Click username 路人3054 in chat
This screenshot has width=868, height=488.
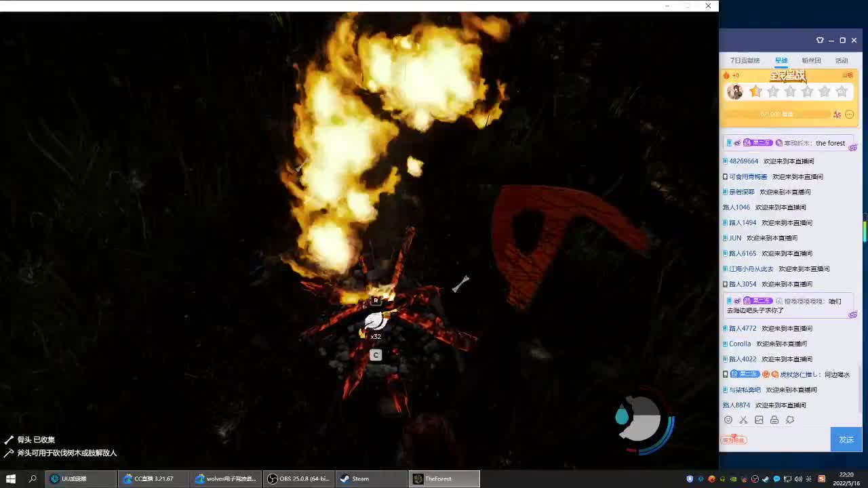pyautogui.click(x=743, y=284)
